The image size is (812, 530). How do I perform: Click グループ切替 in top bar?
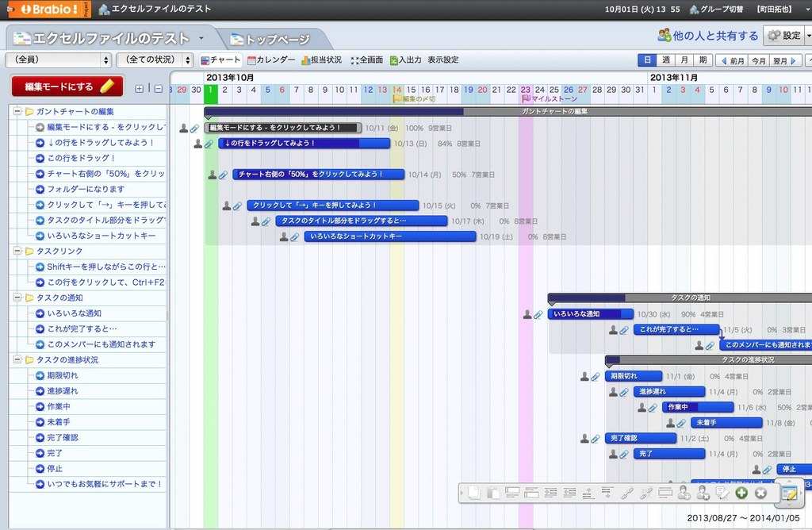[x=717, y=10]
